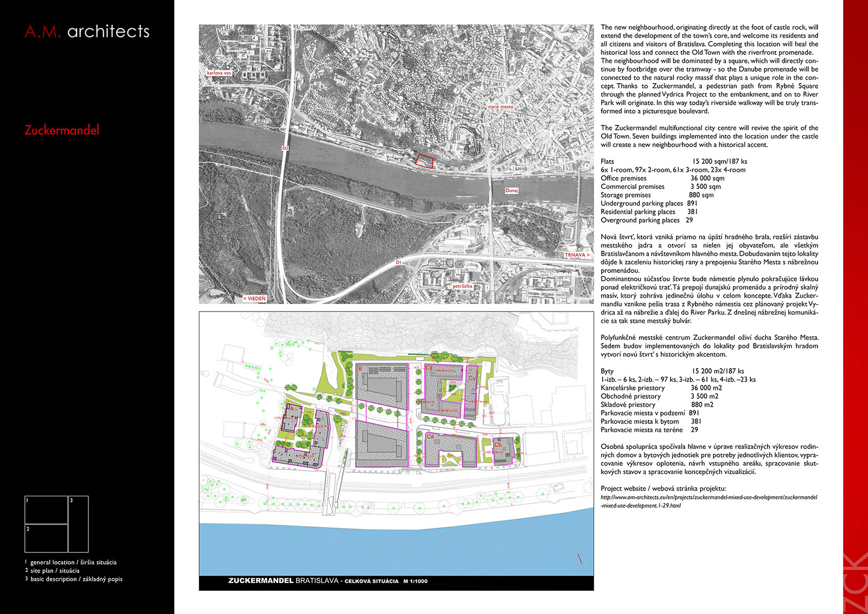Select layout key box number 1
This screenshot has height=614, width=868.
[x=46, y=510]
